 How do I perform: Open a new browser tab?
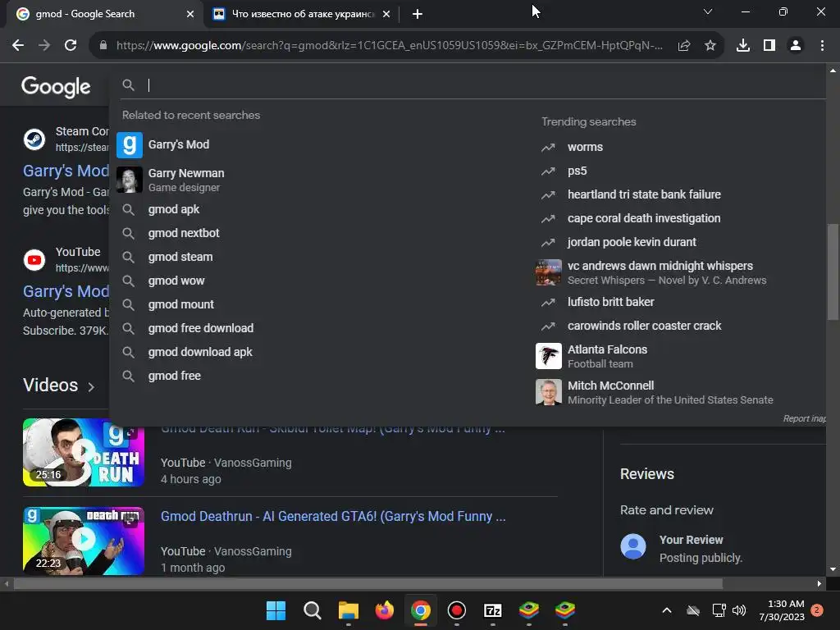(418, 15)
